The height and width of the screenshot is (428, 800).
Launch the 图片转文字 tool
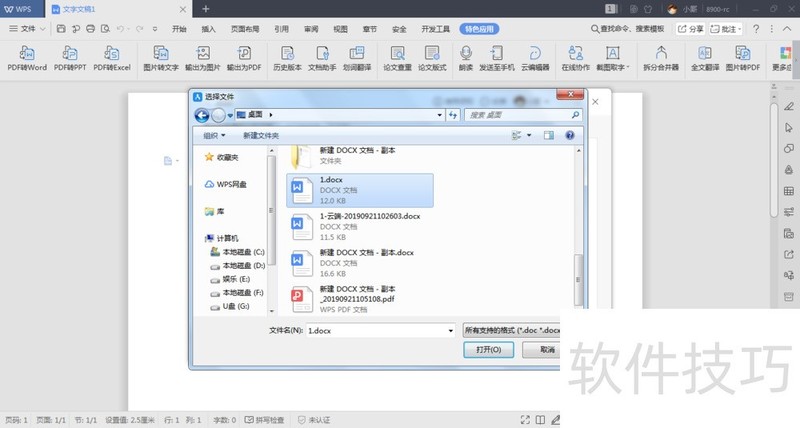point(161,58)
